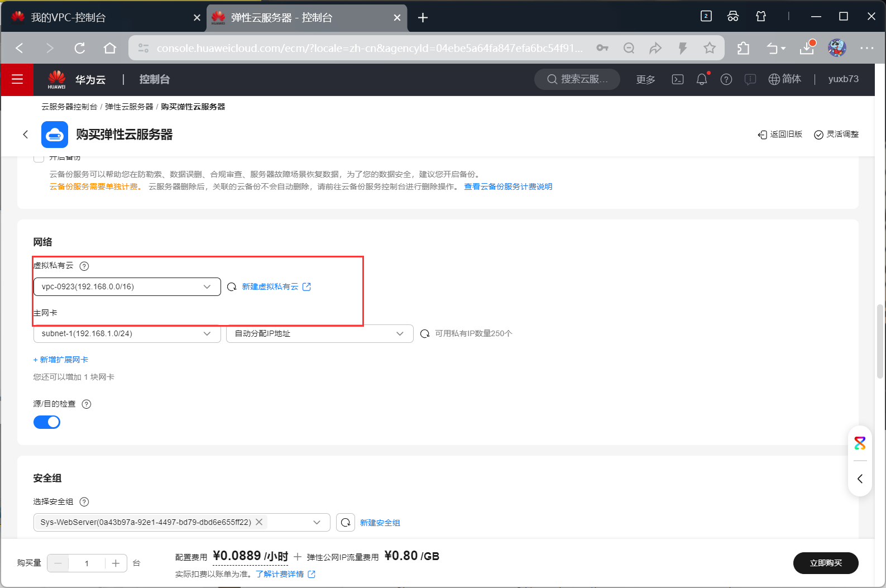Click + 新增扩展网卡 link
Image resolution: width=886 pixels, height=588 pixels.
61,360
